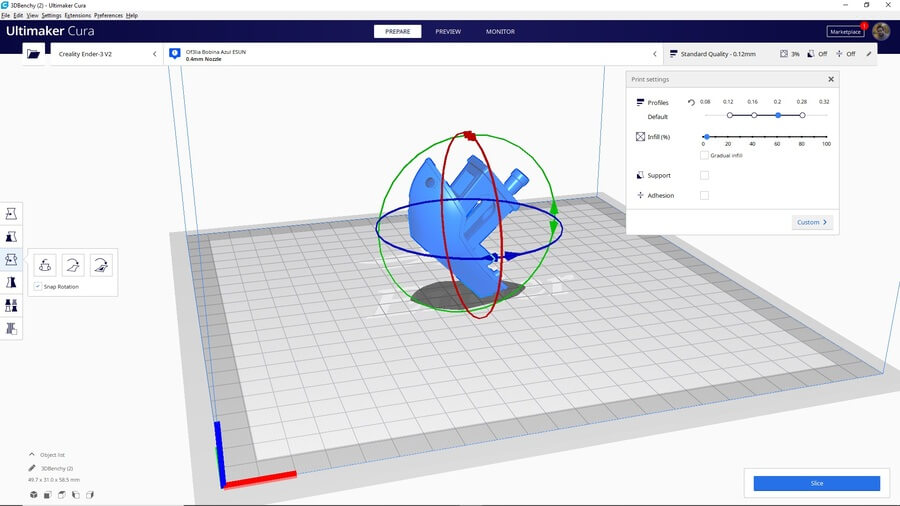
Task: Click the adhesion Off indicator in header
Action: [845, 54]
